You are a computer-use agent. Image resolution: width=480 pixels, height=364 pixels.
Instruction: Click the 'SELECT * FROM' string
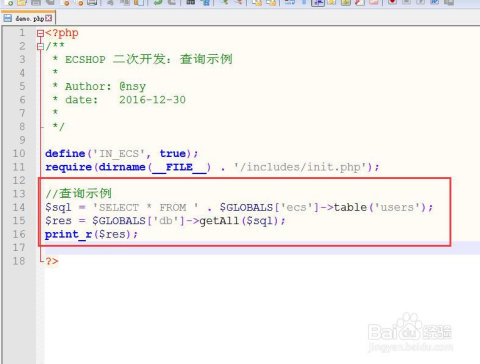coord(146,207)
